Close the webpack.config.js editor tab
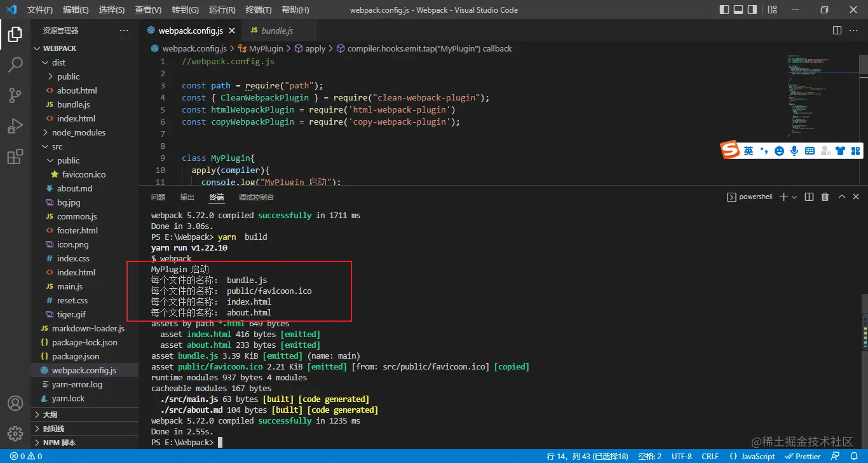 232,31
